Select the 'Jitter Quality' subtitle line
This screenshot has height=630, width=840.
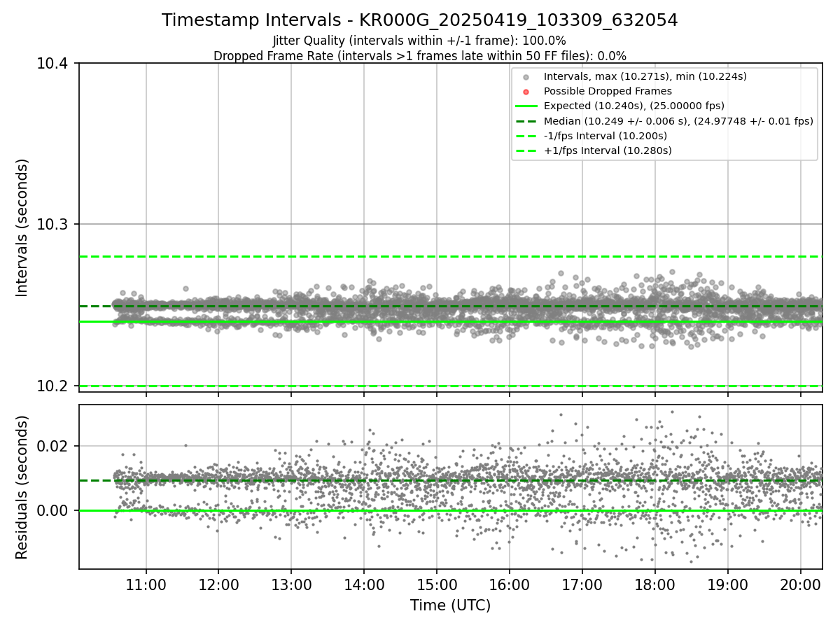point(419,41)
